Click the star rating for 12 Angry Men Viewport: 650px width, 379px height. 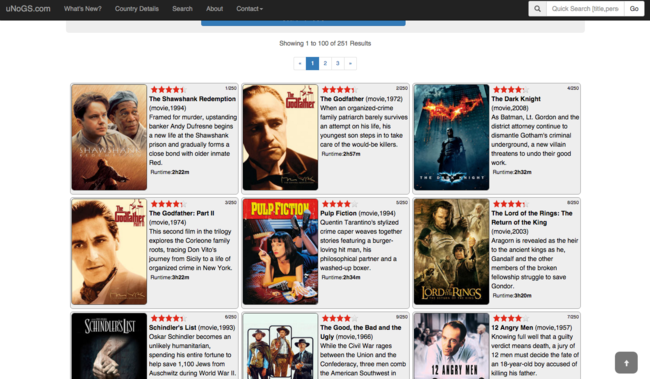click(x=510, y=318)
